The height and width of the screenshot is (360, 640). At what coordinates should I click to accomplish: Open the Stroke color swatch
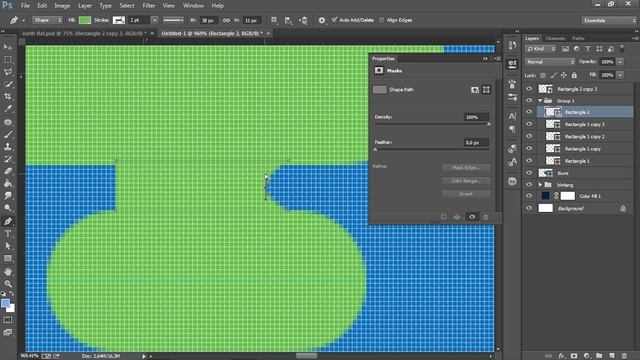click(x=119, y=20)
